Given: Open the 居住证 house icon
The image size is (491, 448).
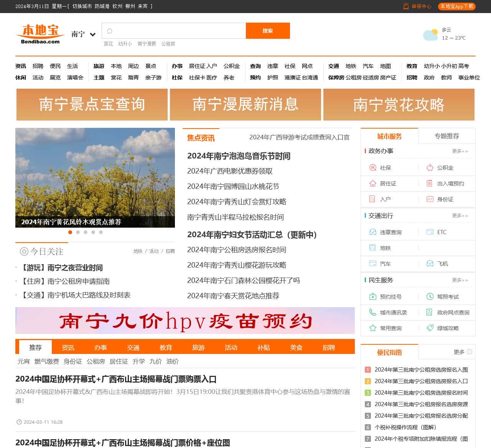Looking at the screenshot, I should pyautogui.click(x=372, y=183).
